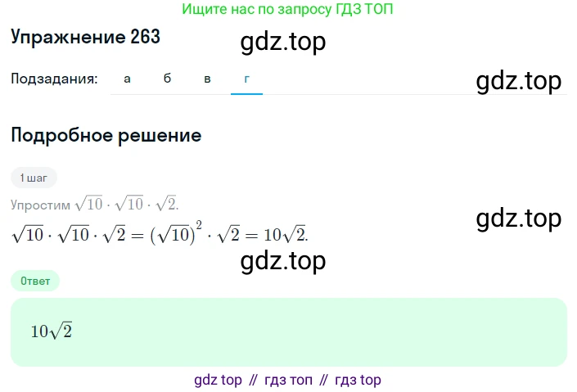
Task: Open subtask tab в
Action: (207, 79)
